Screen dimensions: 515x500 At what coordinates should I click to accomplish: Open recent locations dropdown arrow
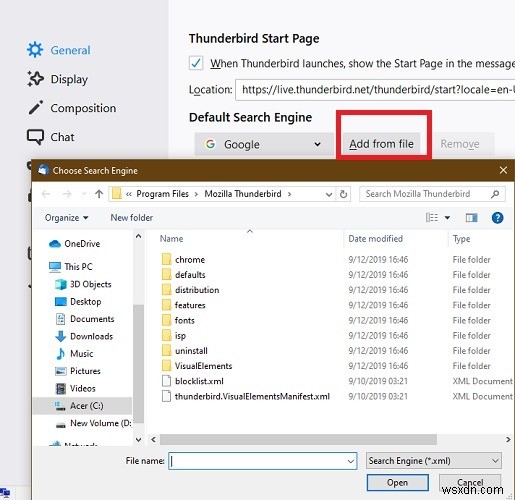[84, 194]
